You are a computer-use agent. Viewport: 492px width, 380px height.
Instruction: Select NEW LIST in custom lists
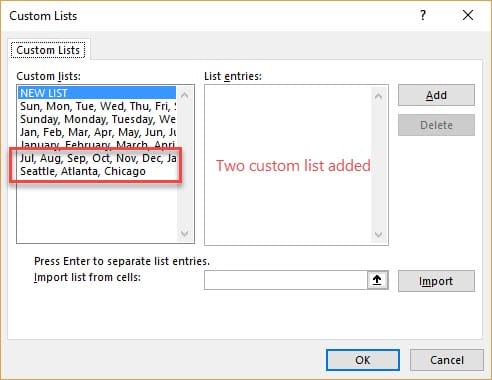(x=97, y=93)
